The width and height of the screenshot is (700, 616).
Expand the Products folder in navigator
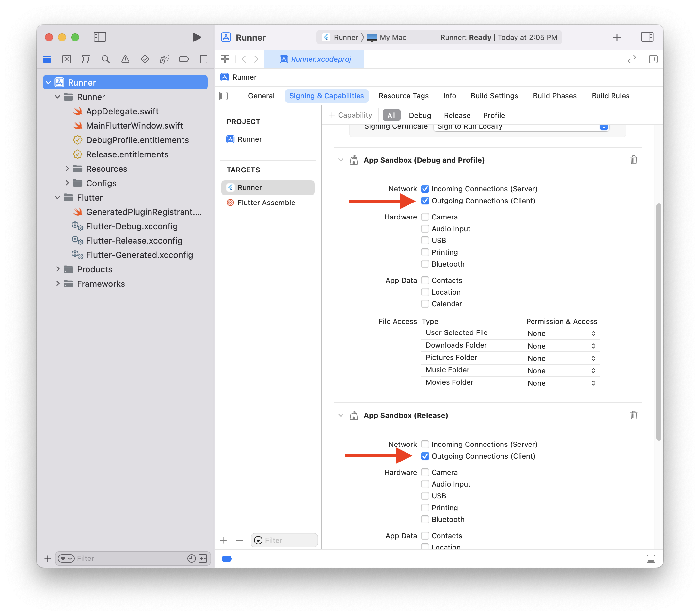pos(57,269)
